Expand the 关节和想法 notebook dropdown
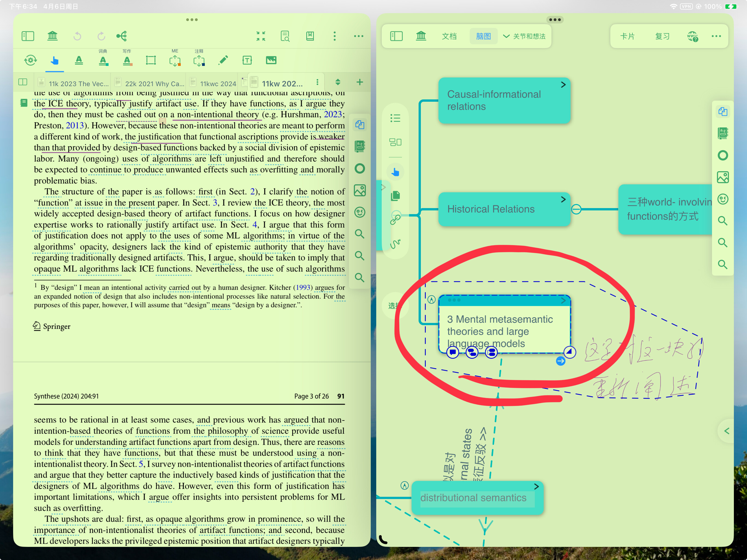The image size is (747, 560). (x=524, y=36)
